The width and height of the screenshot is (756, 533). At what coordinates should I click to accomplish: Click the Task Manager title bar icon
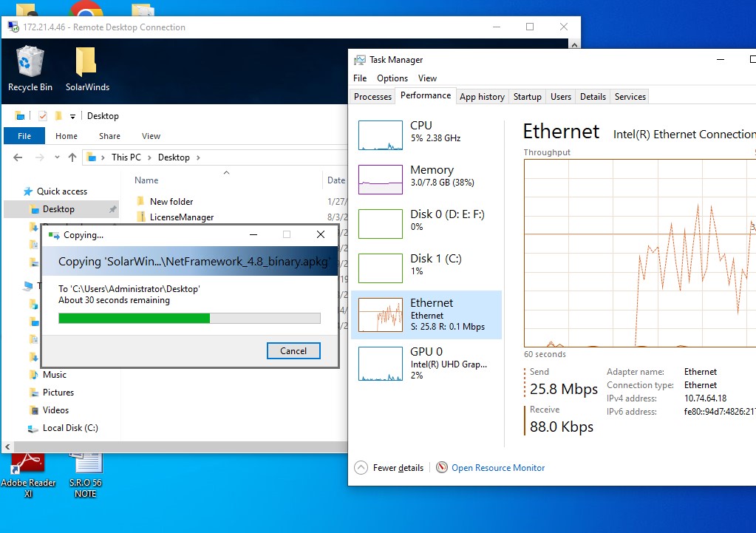click(360, 60)
